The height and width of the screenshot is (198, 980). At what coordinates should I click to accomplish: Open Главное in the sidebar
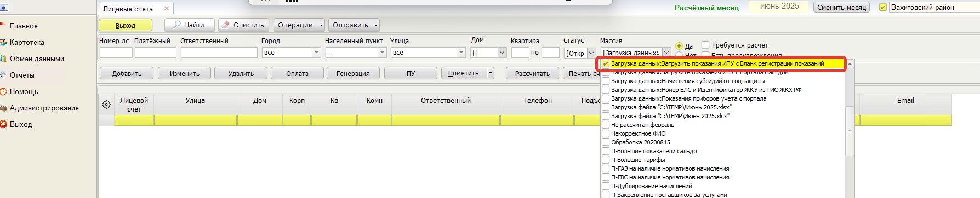coord(24,26)
